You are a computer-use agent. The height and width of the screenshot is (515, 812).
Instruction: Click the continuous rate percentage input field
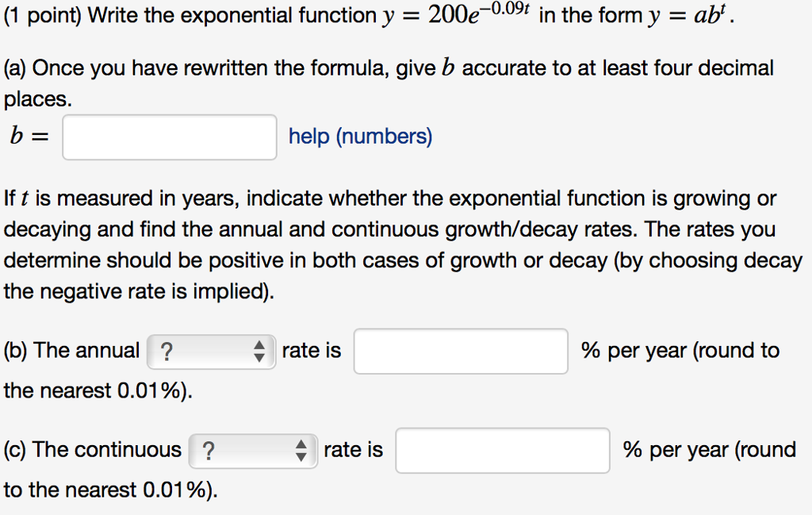point(503,450)
